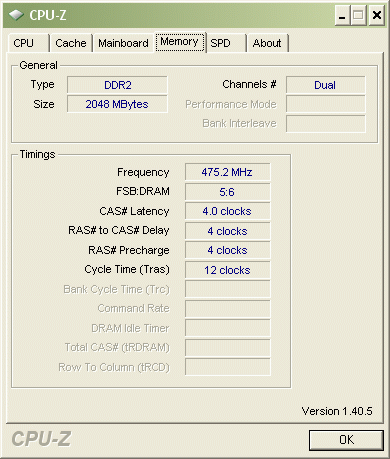
Task: Minimize the CPU-Z window
Action: click(342, 15)
